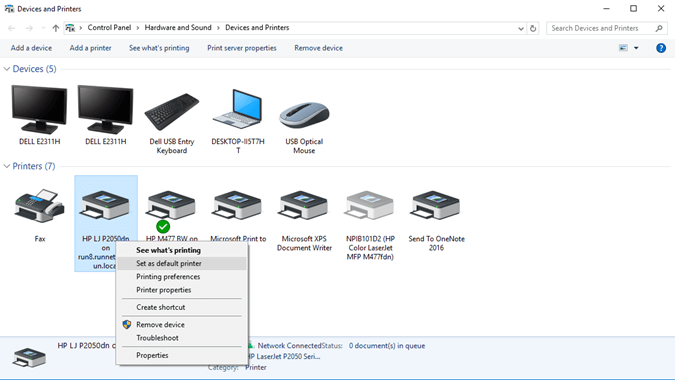Open the Help question mark icon
The height and width of the screenshot is (380, 675).
[x=661, y=48]
